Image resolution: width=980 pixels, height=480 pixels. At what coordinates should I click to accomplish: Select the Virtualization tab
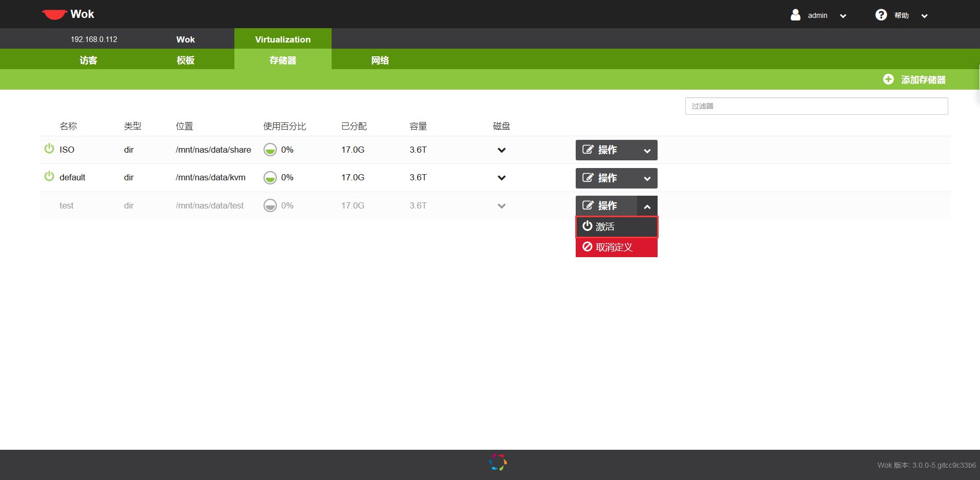tap(283, 39)
